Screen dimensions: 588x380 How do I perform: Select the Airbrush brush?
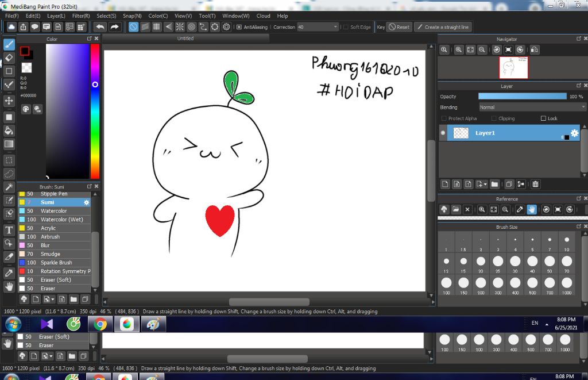(55, 237)
